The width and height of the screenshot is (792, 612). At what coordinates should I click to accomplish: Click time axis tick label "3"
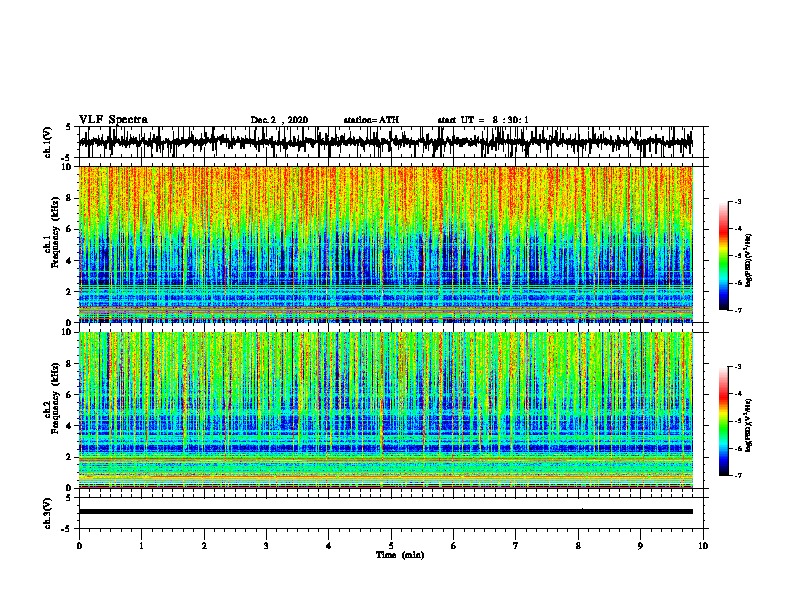266,546
